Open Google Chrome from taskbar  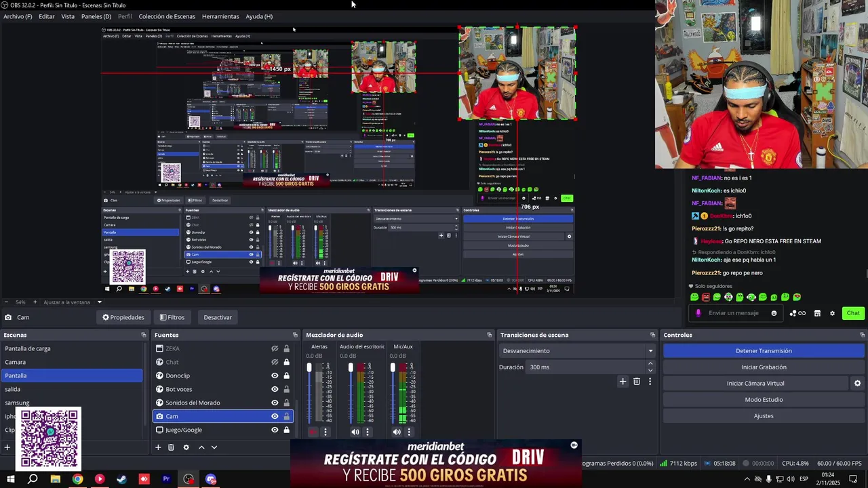[77, 479]
